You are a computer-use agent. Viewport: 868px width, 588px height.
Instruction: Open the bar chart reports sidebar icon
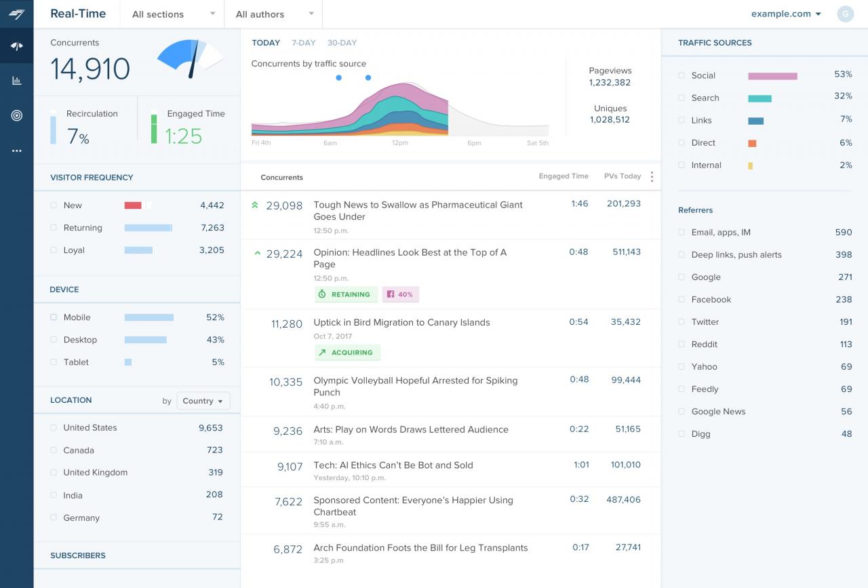16,81
